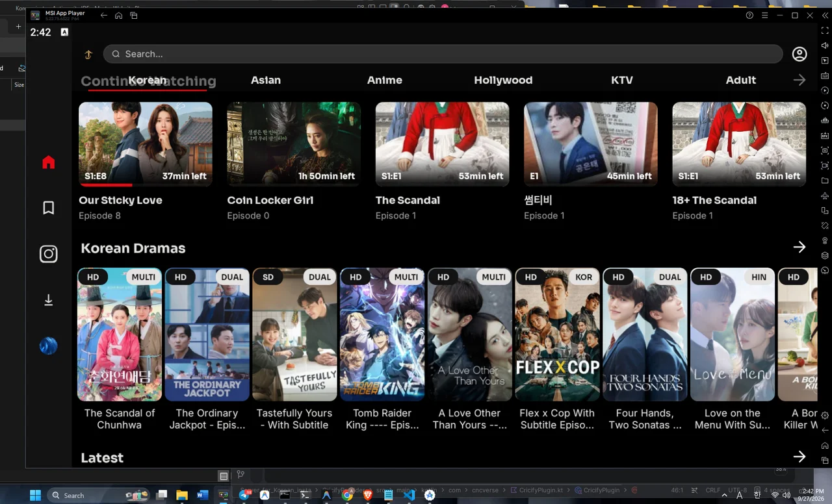832x504 pixels.
Task: Click MSI App Player home icon in title bar
Action: 118,15
